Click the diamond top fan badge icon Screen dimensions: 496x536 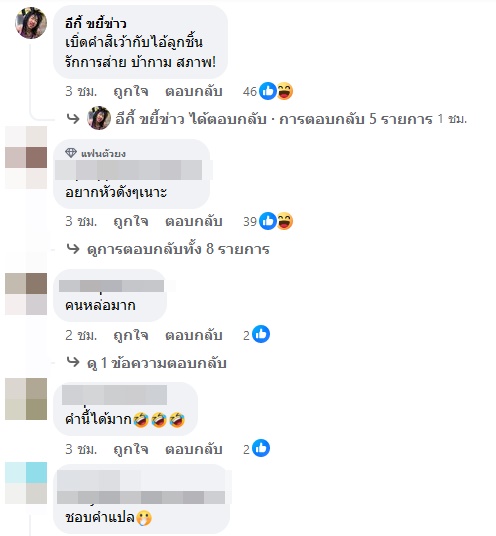(70, 153)
